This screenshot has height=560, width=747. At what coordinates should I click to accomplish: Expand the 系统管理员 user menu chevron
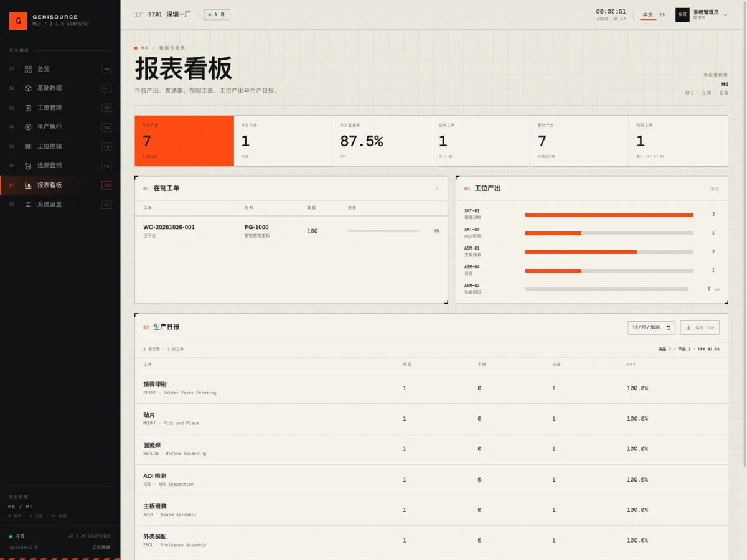click(x=725, y=14)
